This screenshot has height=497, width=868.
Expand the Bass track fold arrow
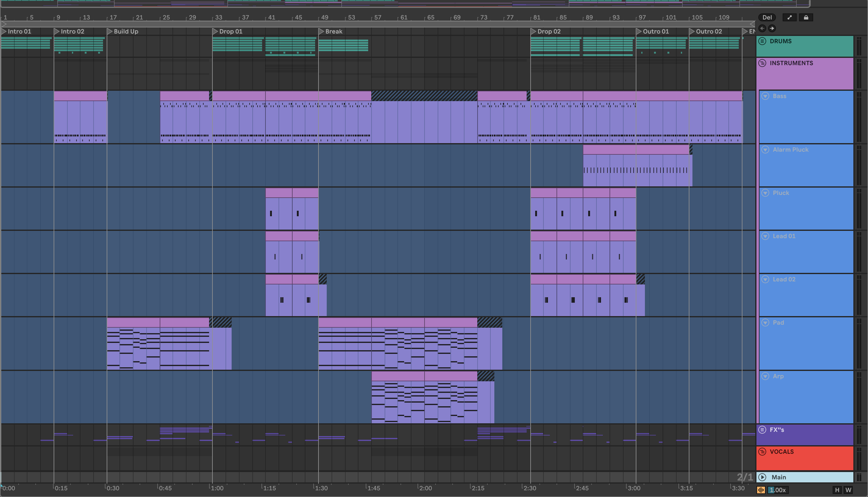[766, 96]
